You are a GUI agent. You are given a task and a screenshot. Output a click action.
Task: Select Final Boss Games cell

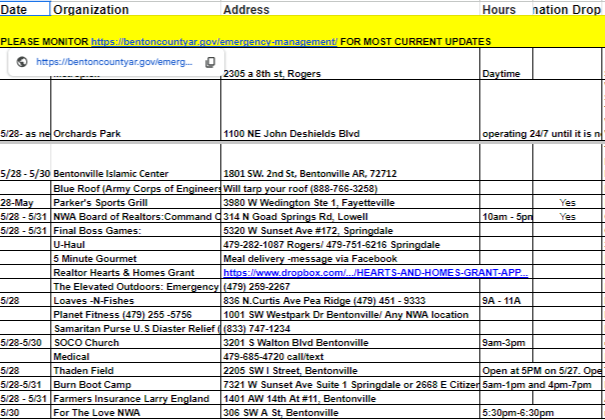pyautogui.click(x=136, y=230)
